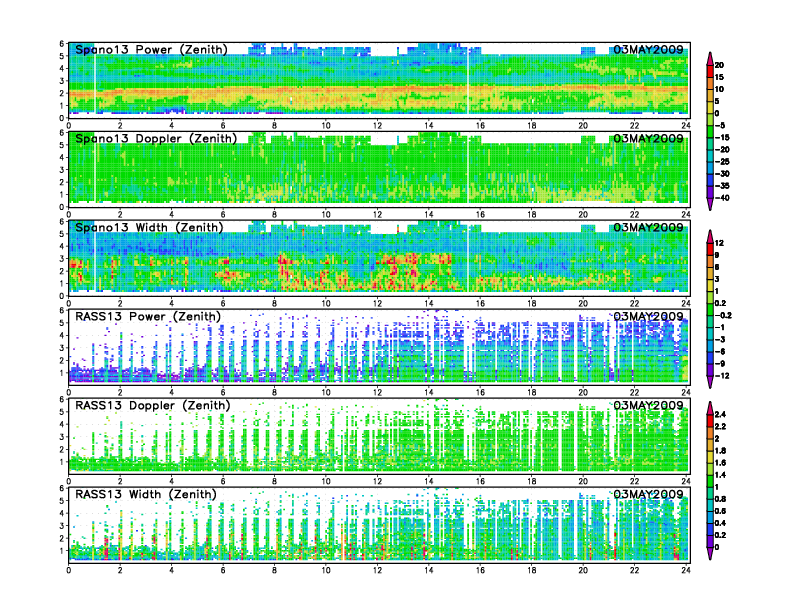Click the purple swatch beside -40 on top colorbar
This screenshot has width=792, height=612.
710,192
